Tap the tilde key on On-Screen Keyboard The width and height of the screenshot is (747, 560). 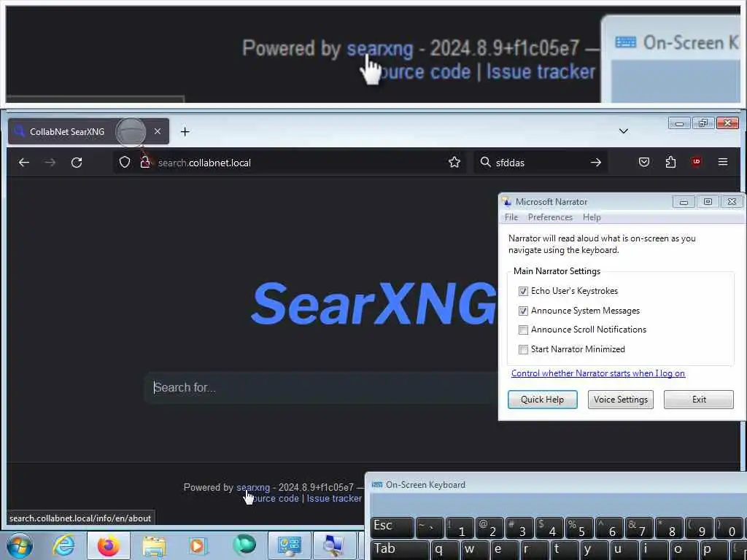tap(430, 528)
